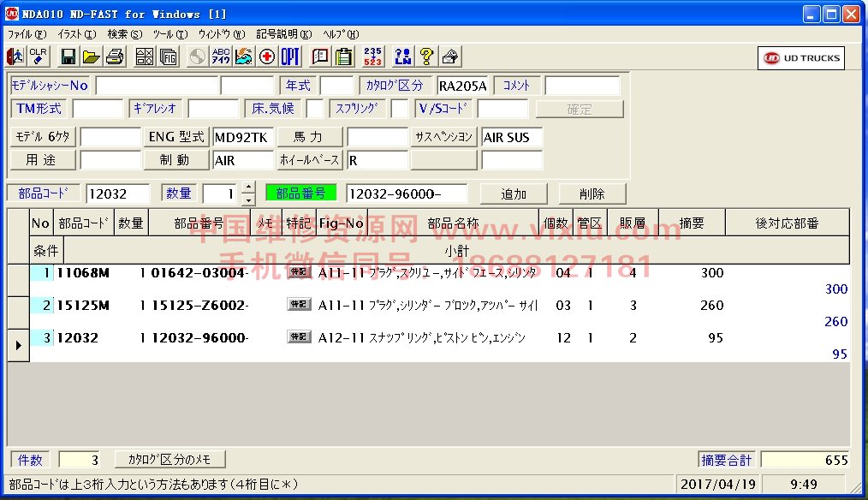
Task: Click the exit door icon in toolbar
Action: click(x=15, y=57)
